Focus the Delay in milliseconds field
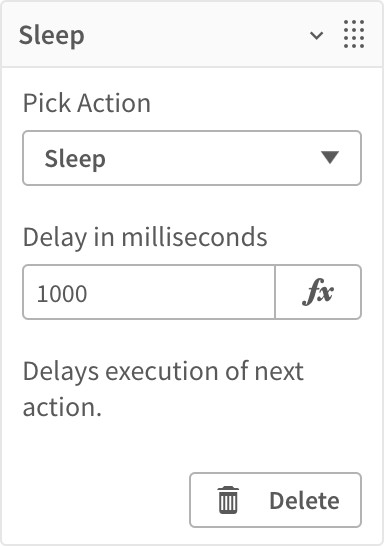384x546 pixels. click(149, 292)
